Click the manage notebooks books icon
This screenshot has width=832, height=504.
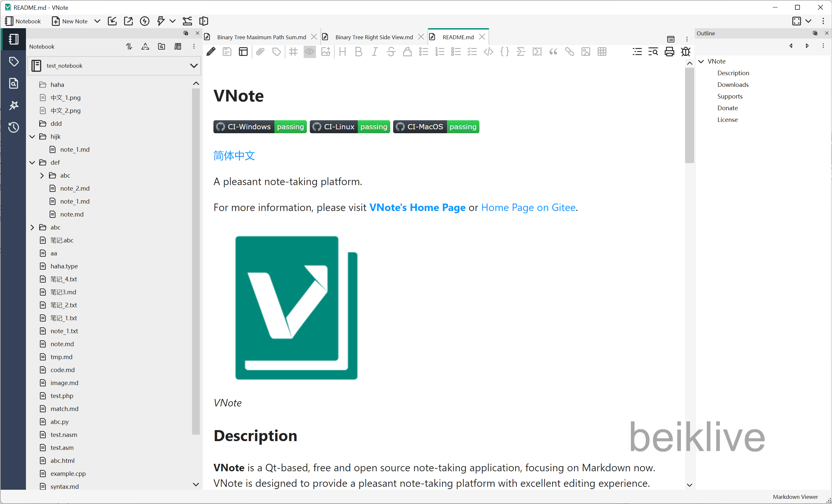point(178,47)
